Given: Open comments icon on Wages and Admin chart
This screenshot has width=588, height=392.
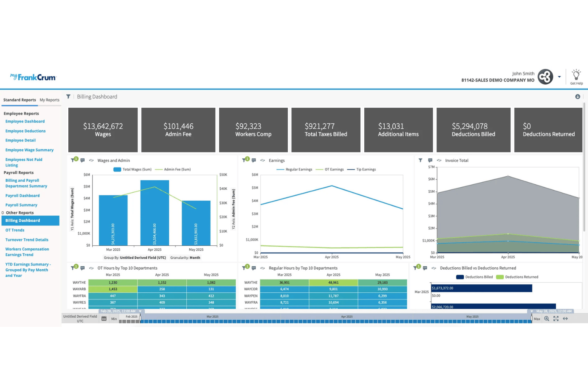Looking at the screenshot, I should pos(83,160).
